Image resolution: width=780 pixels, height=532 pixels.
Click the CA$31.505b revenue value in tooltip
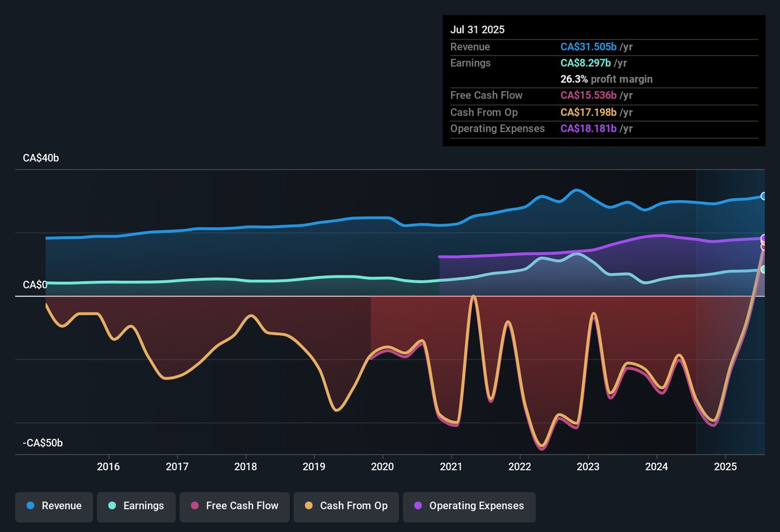588,47
